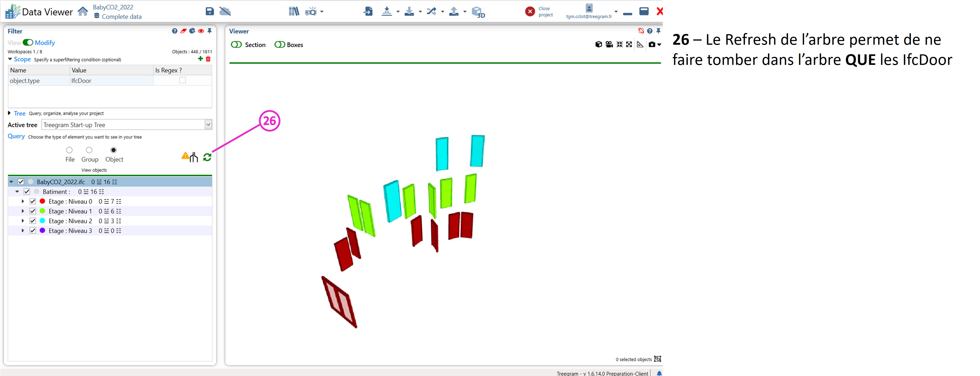Click the select-all objects icon near status
Image resolution: width=980 pixels, height=376 pixels.
pyautogui.click(x=657, y=359)
